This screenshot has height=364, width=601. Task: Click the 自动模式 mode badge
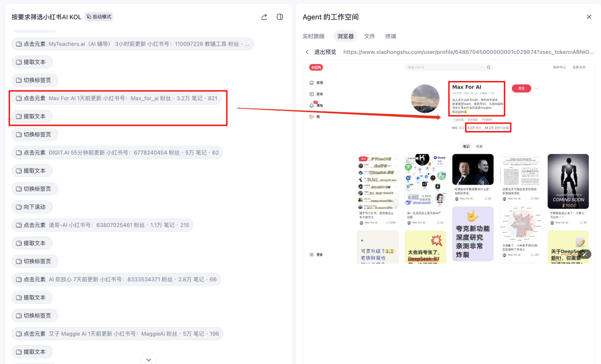[x=99, y=17]
